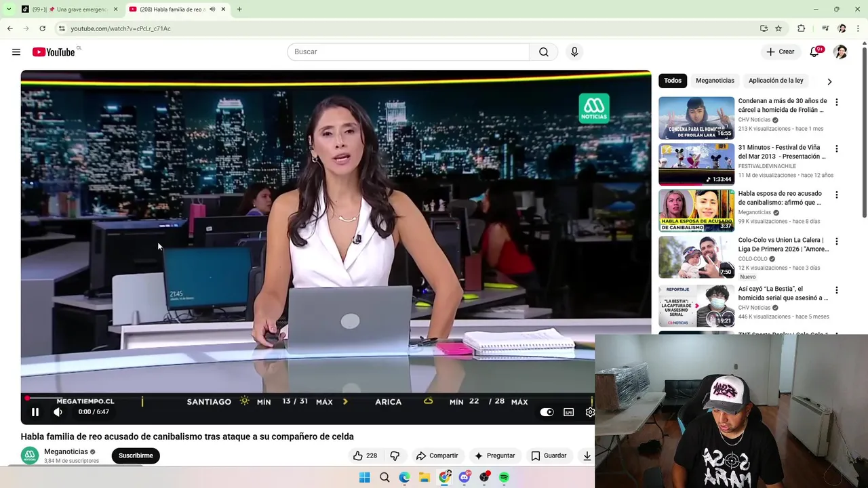
Task: Open Spotify from the taskbar
Action: click(x=504, y=477)
